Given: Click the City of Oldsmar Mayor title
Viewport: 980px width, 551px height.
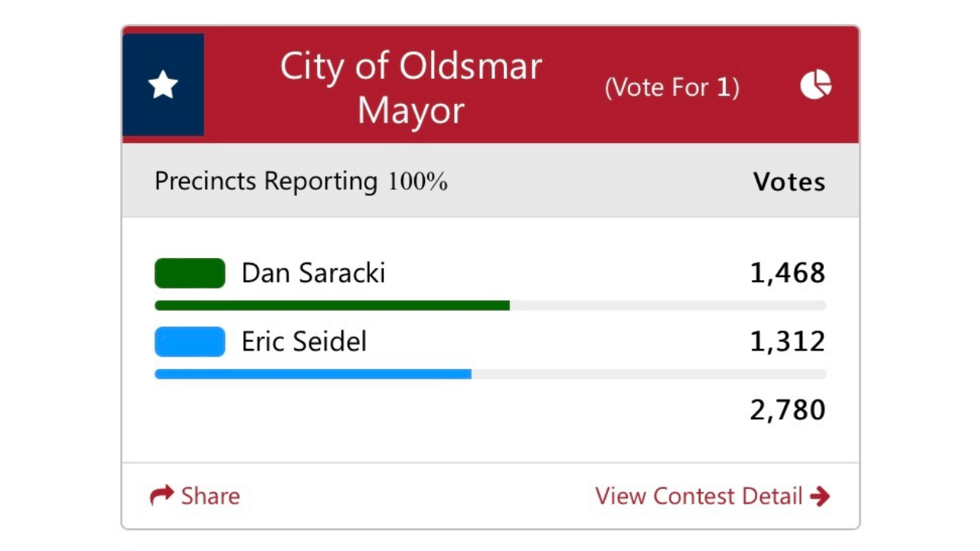Looking at the screenshot, I should coord(410,87).
